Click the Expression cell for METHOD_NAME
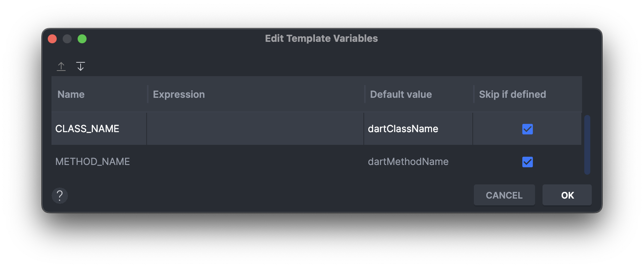 pyautogui.click(x=255, y=162)
